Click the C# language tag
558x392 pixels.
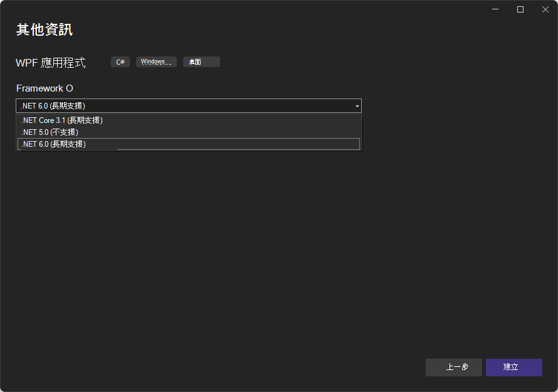tap(120, 62)
